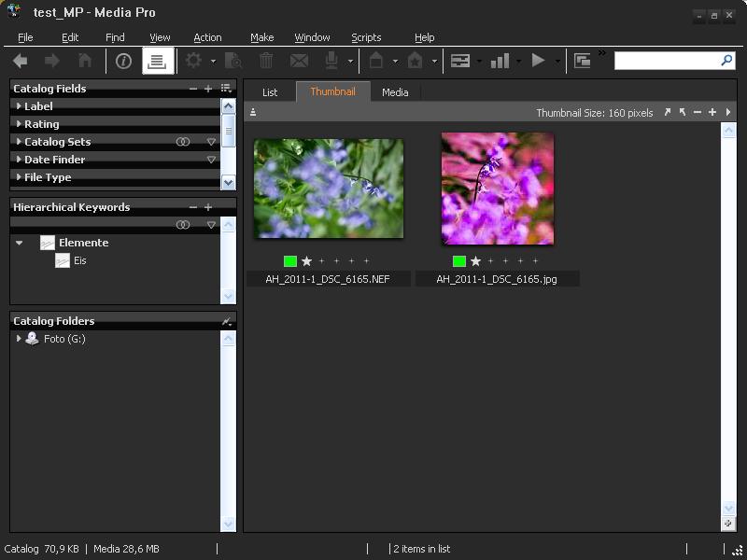Select the AH_2011-1_DSC_6165.NEF thumbnail
Viewport: 747px width, 560px height.
coord(329,189)
